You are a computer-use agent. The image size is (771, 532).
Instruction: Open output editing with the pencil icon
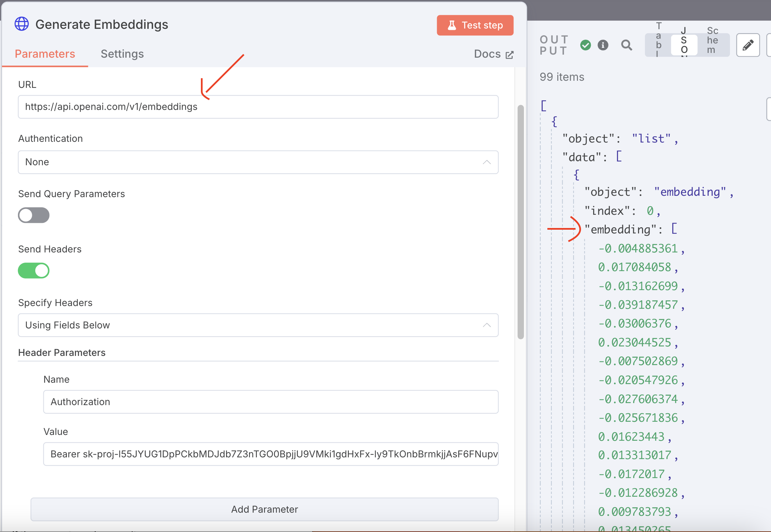(x=747, y=45)
